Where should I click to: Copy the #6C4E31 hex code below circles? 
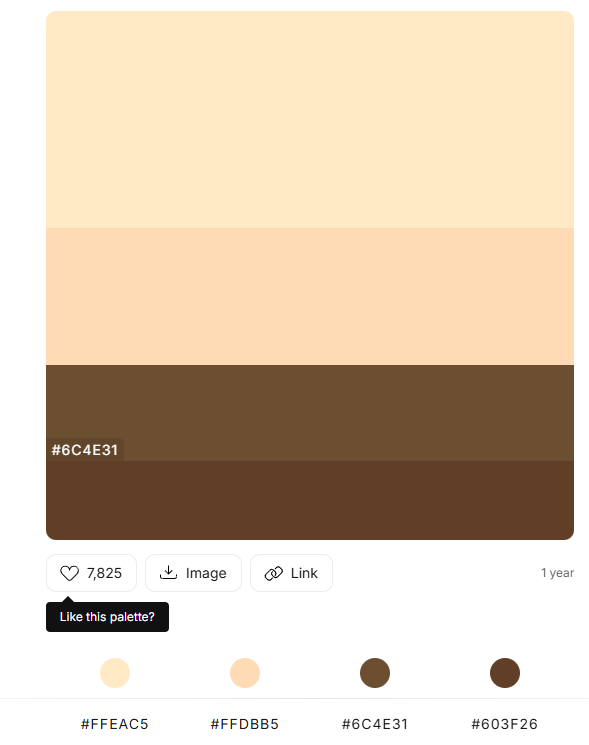click(375, 724)
